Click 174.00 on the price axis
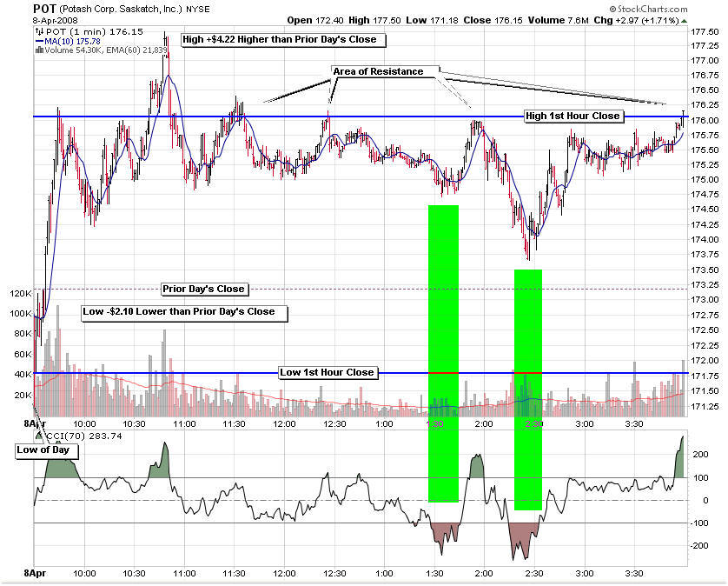 tap(704, 239)
